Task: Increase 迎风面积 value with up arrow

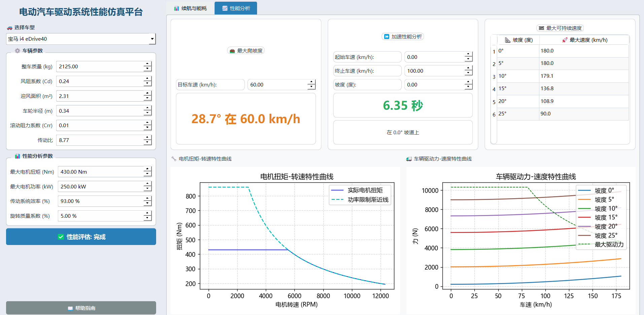Action: coord(147,94)
